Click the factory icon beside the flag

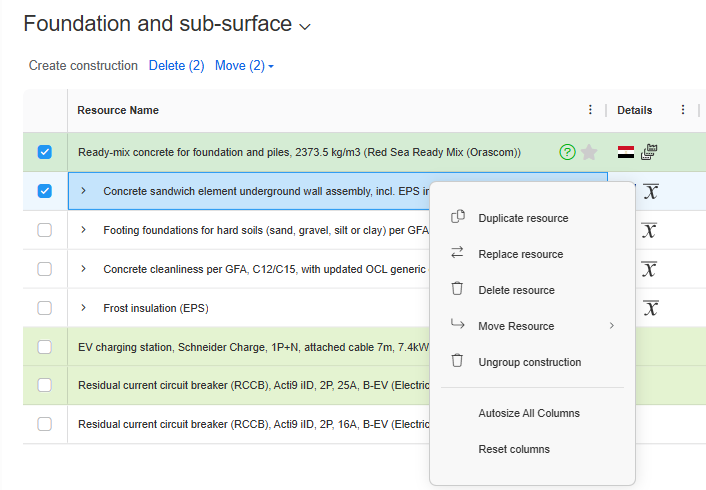coord(650,152)
